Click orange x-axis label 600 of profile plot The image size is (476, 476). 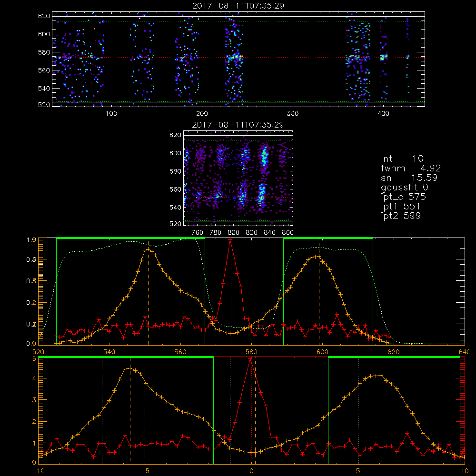tap(322, 352)
